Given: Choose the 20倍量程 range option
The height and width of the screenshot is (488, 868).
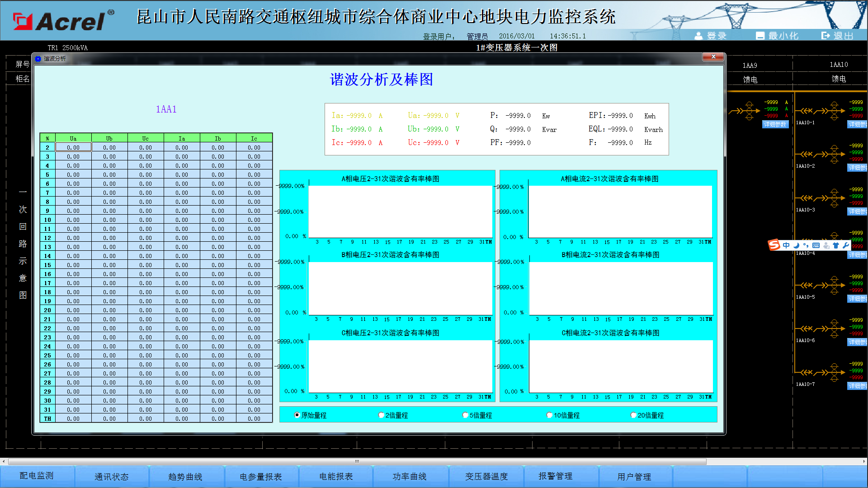Looking at the screenshot, I should click(633, 415).
